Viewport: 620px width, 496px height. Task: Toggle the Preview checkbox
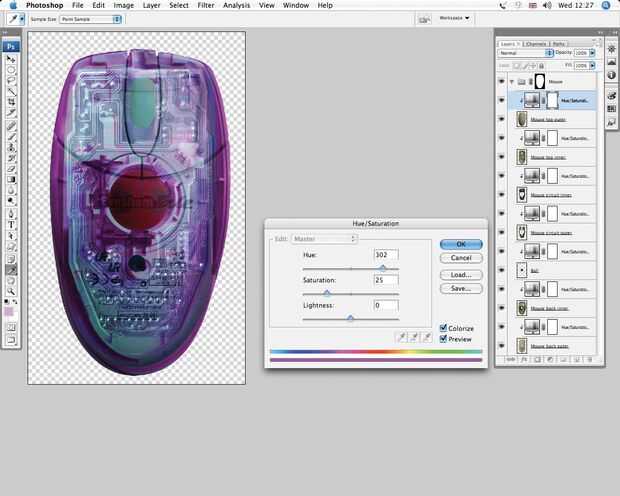click(445, 339)
